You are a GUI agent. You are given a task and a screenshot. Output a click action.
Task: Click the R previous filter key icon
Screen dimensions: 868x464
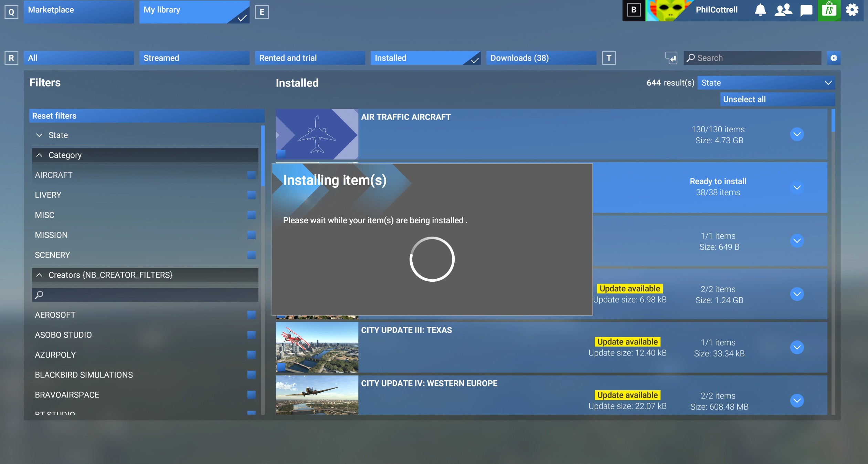coord(11,58)
